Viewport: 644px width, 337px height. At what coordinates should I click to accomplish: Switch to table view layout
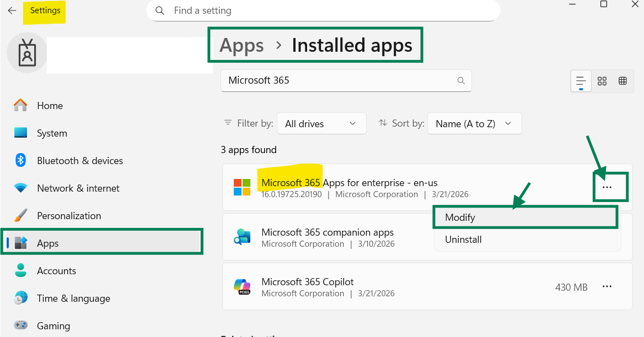click(622, 81)
